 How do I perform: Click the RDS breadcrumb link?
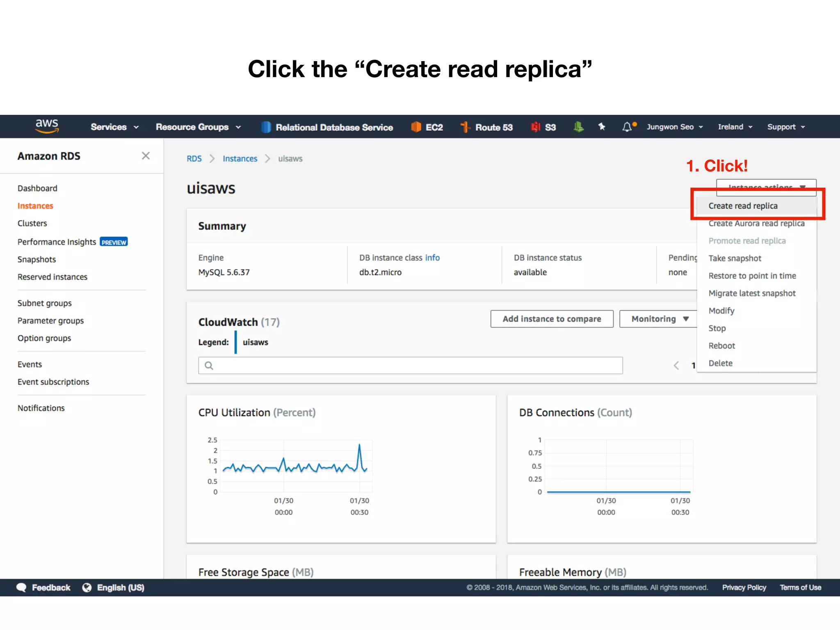194,159
